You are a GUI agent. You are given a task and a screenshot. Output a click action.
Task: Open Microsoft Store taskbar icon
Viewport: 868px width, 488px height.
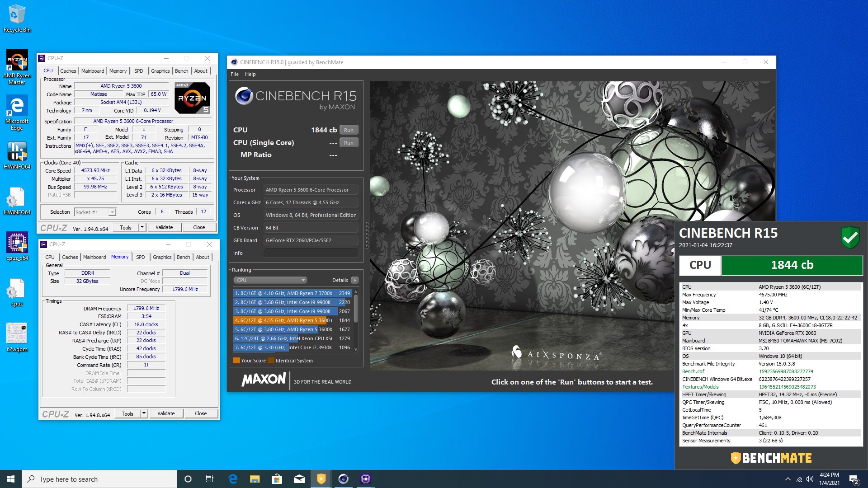click(277, 479)
